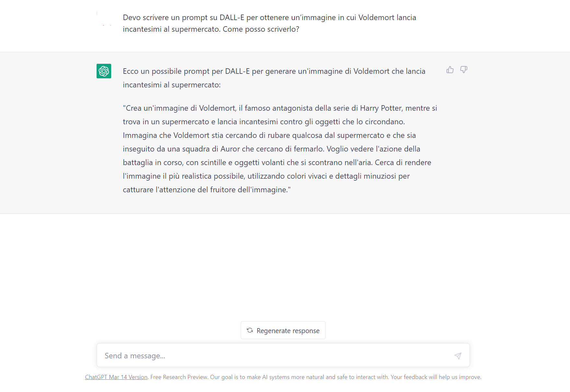Click the sentence 'Come posso scriverlo?'
Viewport: 570px width, 392px height.
tap(261, 29)
